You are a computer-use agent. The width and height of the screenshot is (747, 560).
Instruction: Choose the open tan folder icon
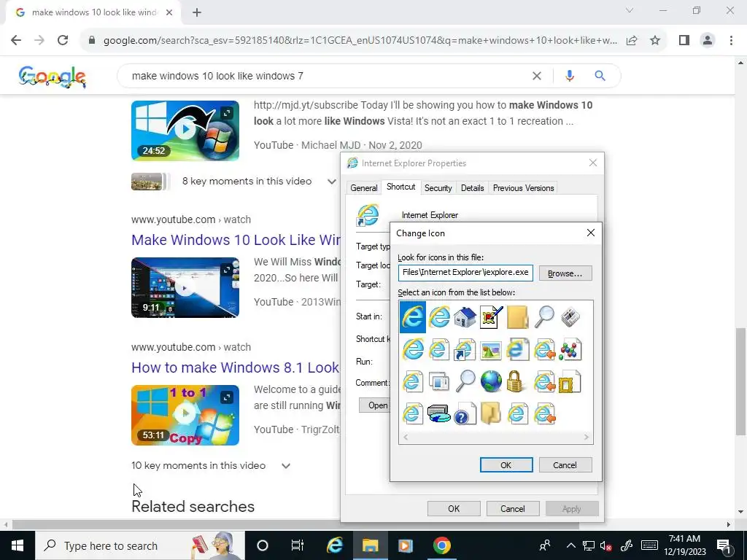pos(491,413)
